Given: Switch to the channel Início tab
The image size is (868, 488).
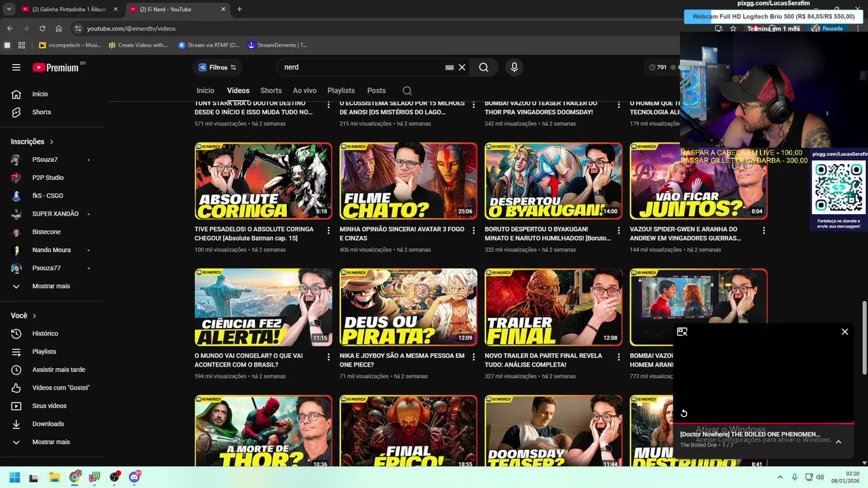Looking at the screenshot, I should (x=205, y=91).
